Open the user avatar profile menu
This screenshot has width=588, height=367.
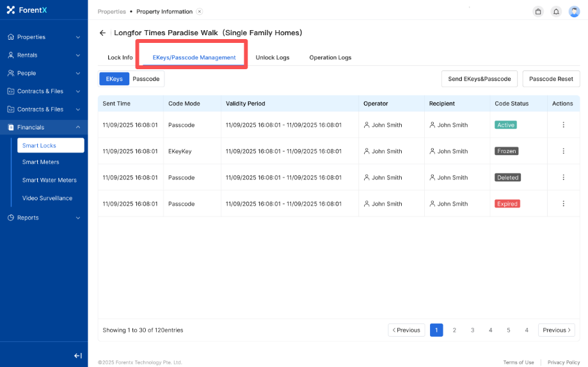574,12
